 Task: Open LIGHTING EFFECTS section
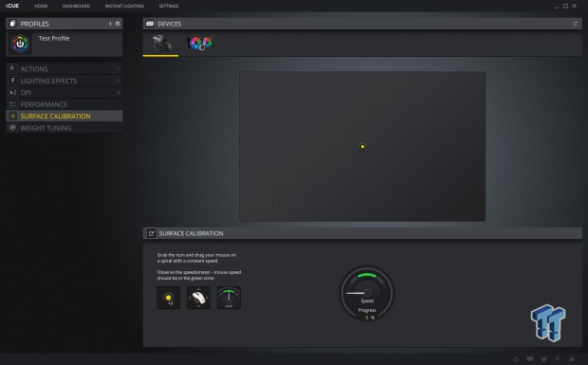click(64, 81)
